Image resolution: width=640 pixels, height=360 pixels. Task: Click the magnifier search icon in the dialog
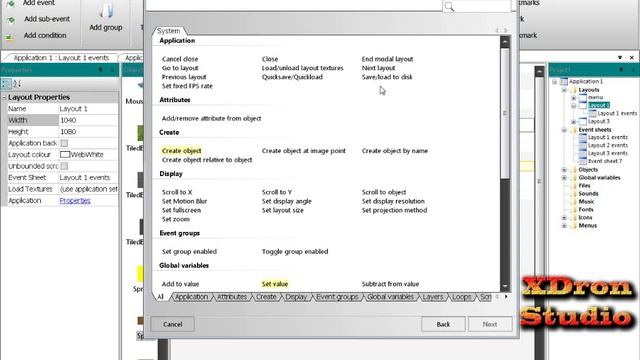(449, 7)
